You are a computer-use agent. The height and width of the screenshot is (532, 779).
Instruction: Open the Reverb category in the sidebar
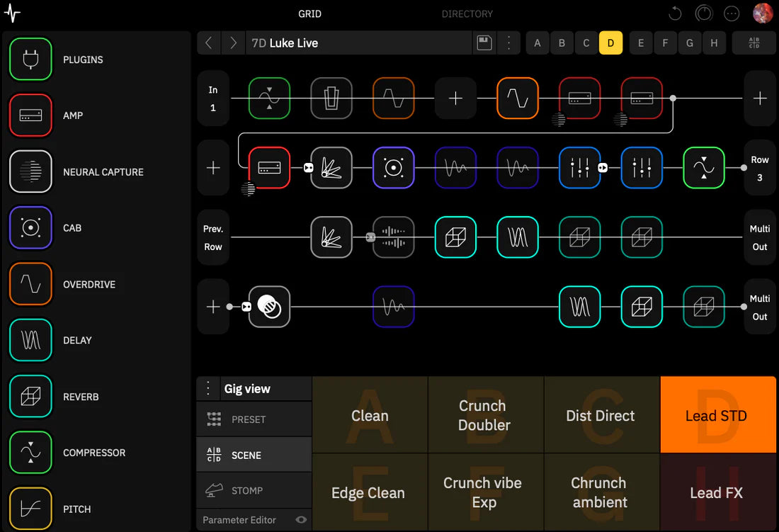click(x=30, y=397)
